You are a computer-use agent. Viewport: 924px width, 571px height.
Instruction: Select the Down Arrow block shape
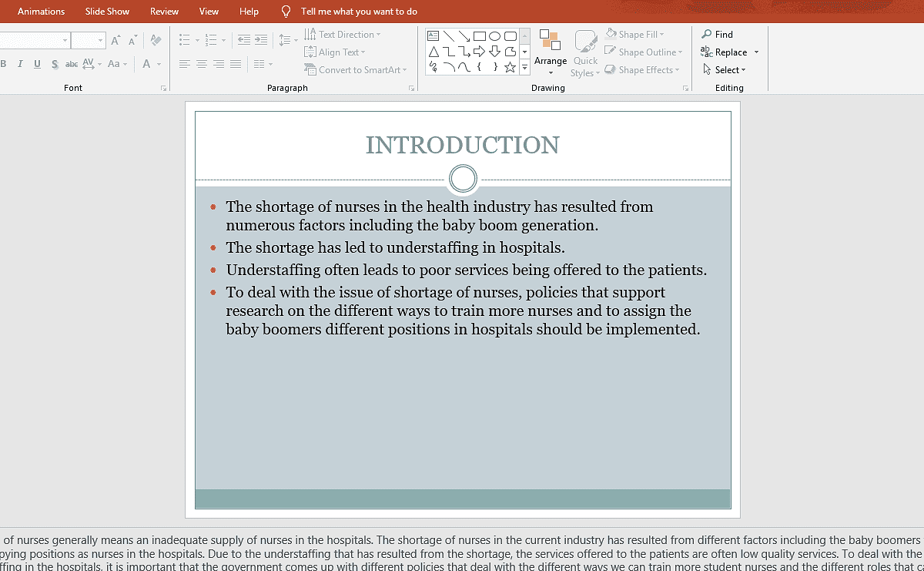click(494, 52)
